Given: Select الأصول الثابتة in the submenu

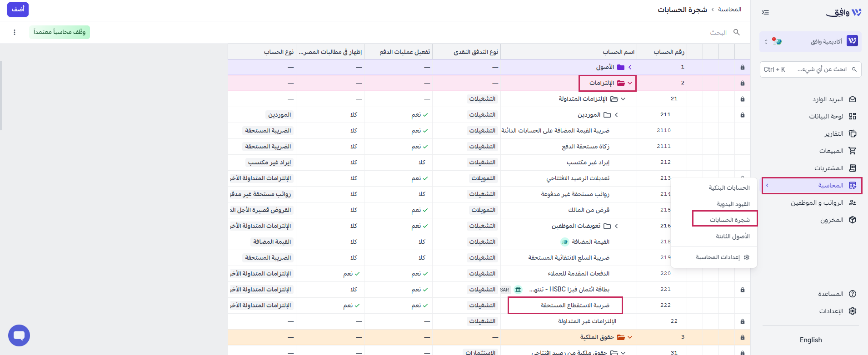Looking at the screenshot, I should (733, 236).
